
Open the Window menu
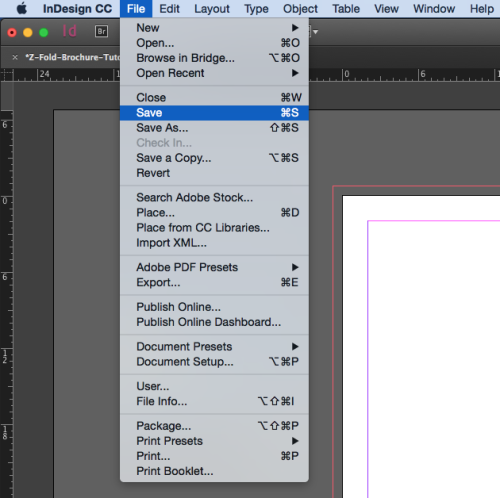coord(434,9)
